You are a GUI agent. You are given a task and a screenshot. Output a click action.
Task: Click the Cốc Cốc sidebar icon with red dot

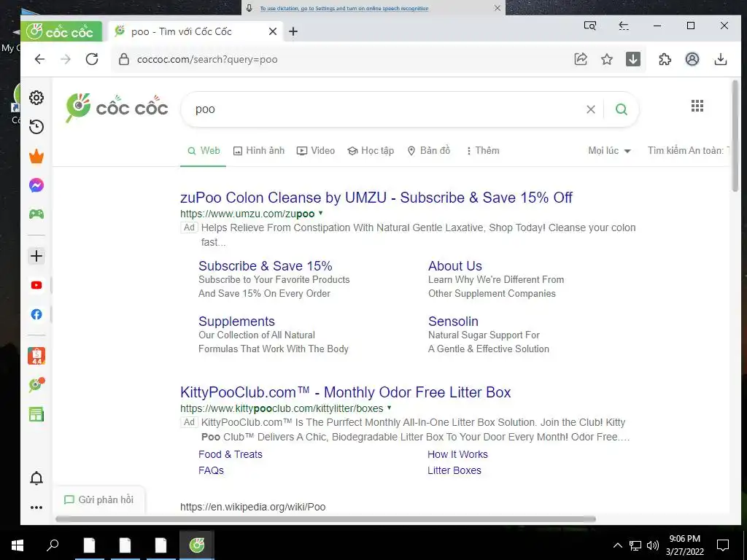(x=36, y=385)
